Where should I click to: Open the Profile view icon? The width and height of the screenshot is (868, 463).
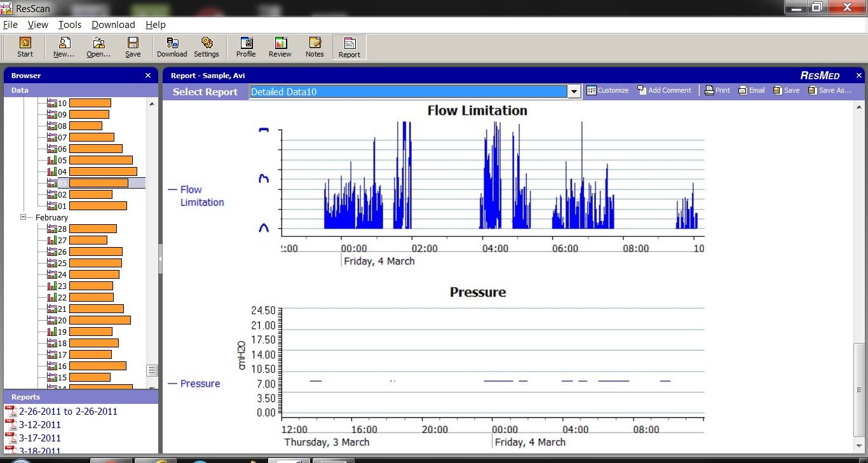click(246, 48)
